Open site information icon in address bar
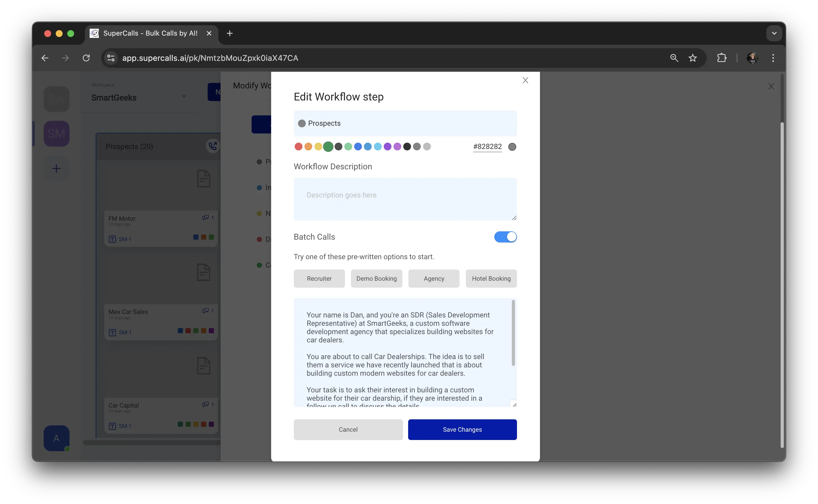The width and height of the screenshot is (818, 504). 111,58
